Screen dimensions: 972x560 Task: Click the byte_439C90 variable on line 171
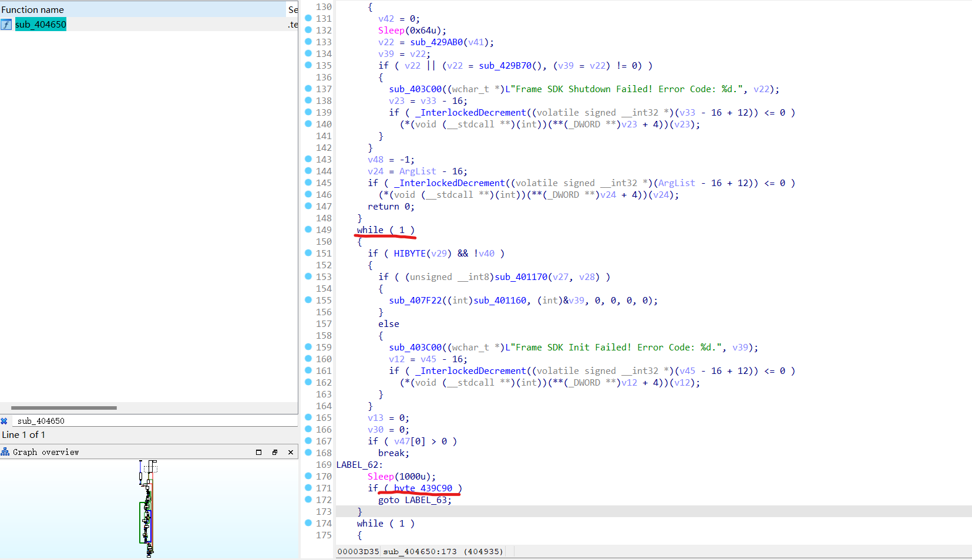point(423,488)
